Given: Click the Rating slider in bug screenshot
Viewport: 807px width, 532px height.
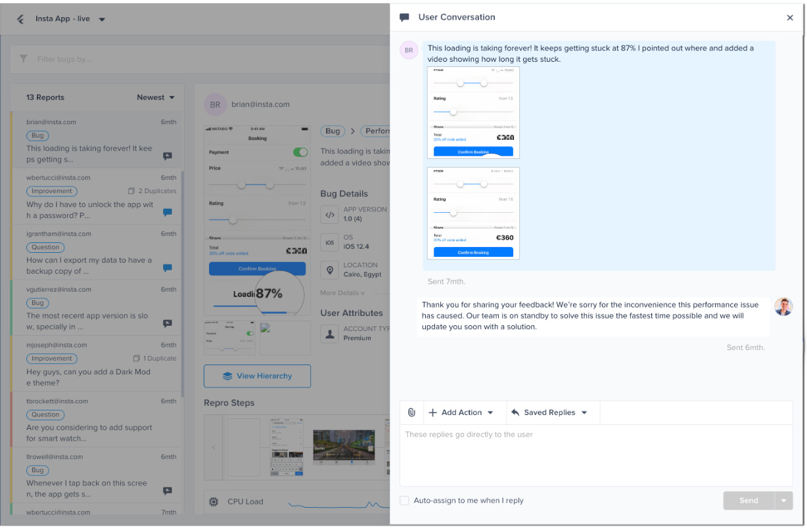Looking at the screenshot, I should (x=258, y=220).
